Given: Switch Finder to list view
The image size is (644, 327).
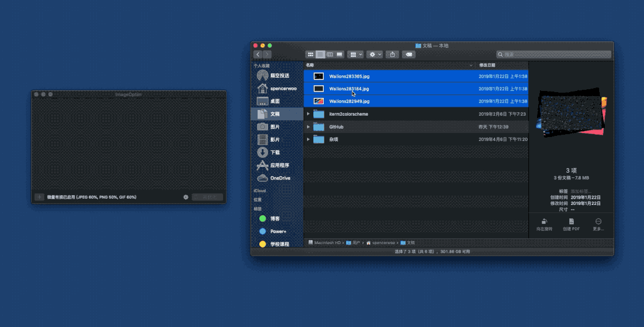Looking at the screenshot, I should point(320,54).
